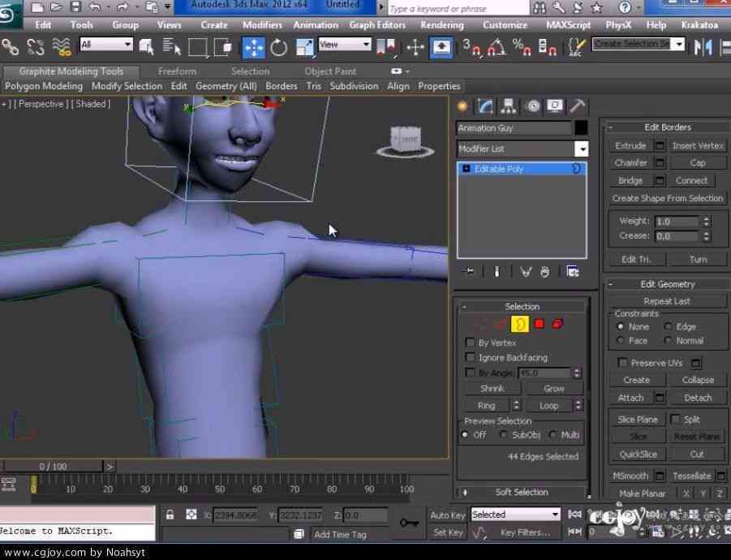Open the MAXScript menu
731x560 pixels.
568,24
